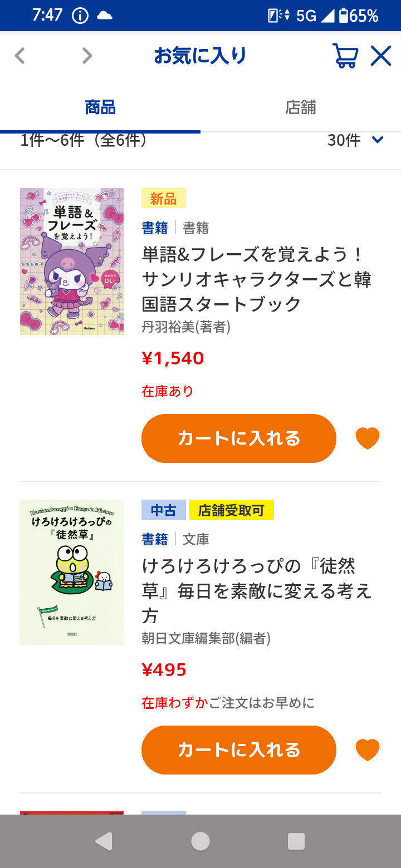Tap the Android recent apps square
The height and width of the screenshot is (868, 401).
pos(296,841)
